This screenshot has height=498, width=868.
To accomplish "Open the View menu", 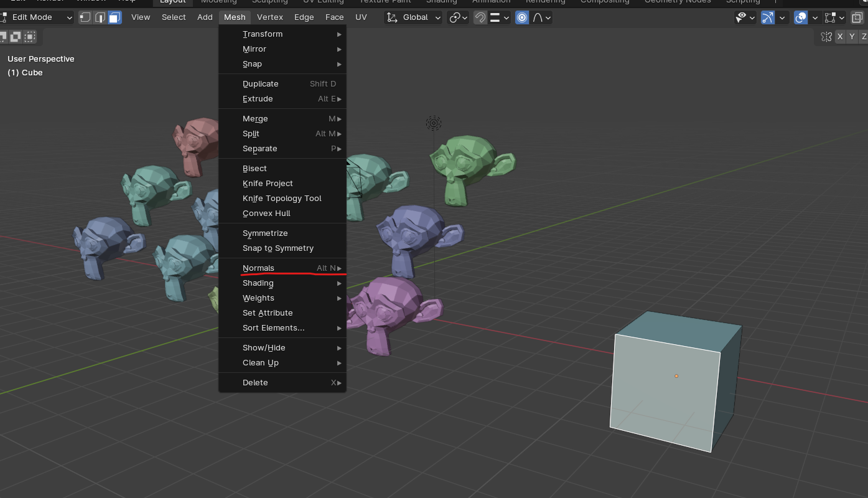I will click(141, 17).
